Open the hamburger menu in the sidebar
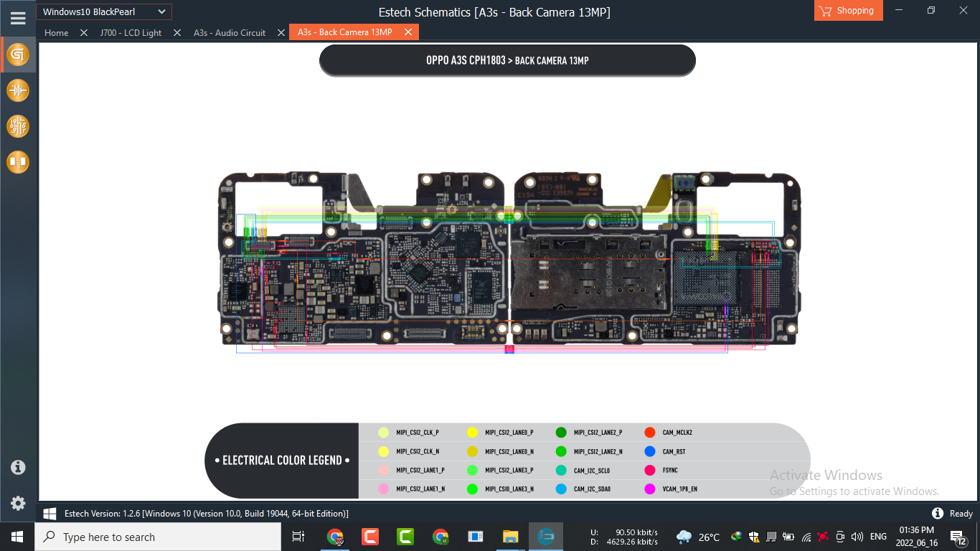This screenshot has height=551, width=980. pyautogui.click(x=18, y=19)
